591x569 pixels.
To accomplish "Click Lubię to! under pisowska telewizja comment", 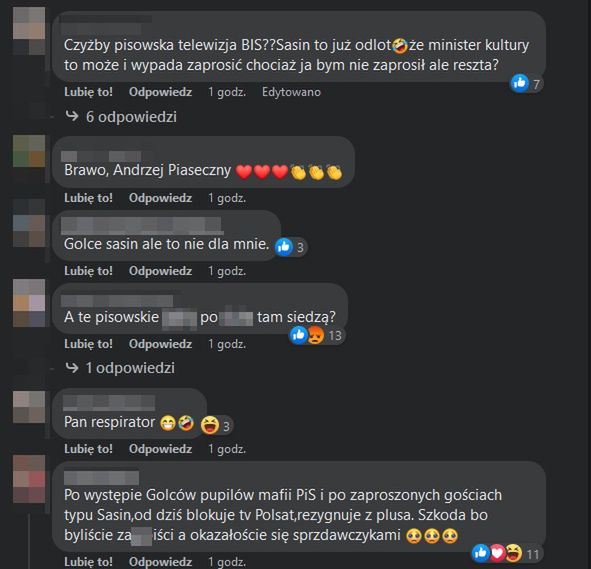I will 88,92.
